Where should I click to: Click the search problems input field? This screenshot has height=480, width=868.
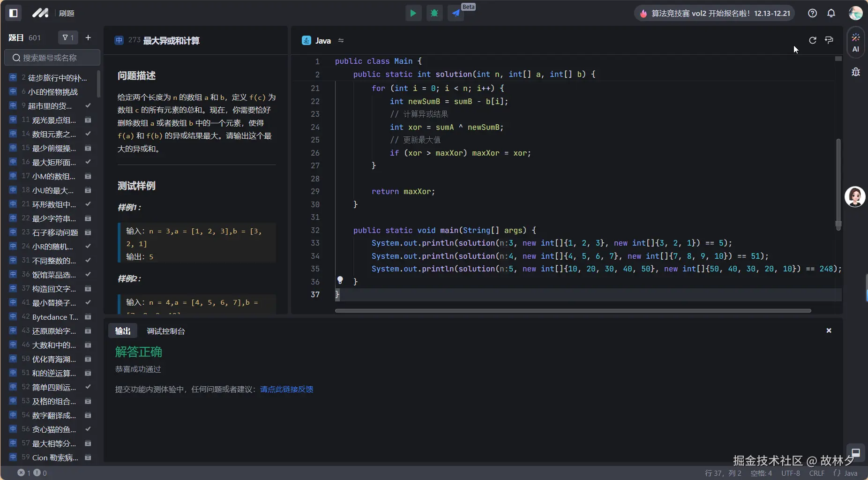pos(52,58)
